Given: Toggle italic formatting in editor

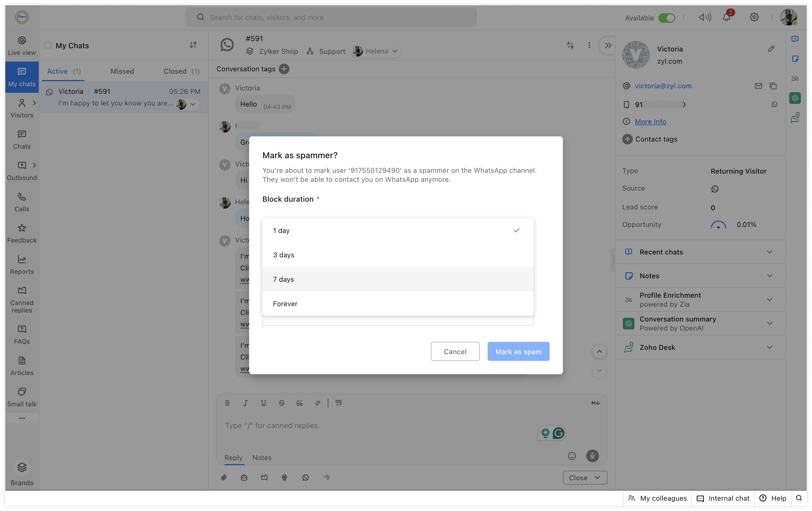Looking at the screenshot, I should click(x=245, y=403).
